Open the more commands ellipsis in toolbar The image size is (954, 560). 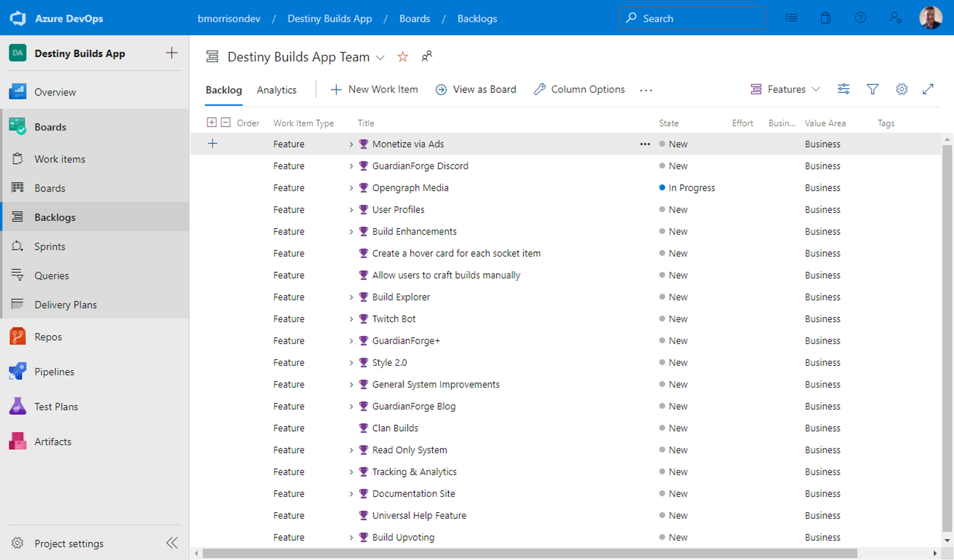[x=646, y=90]
